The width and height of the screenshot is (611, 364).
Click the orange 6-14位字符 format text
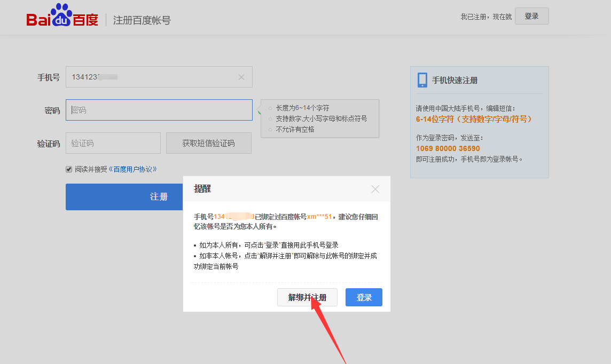point(474,119)
